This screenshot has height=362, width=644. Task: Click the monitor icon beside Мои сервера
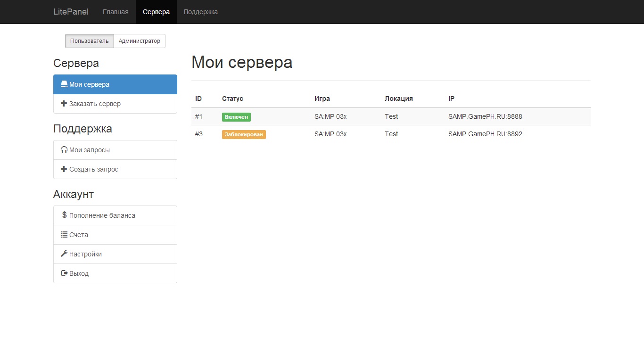point(64,84)
